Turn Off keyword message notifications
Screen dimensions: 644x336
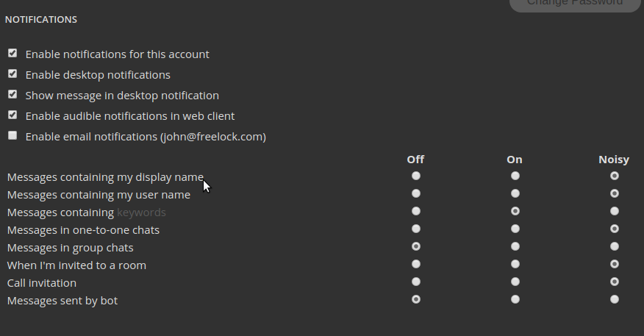[x=416, y=212]
